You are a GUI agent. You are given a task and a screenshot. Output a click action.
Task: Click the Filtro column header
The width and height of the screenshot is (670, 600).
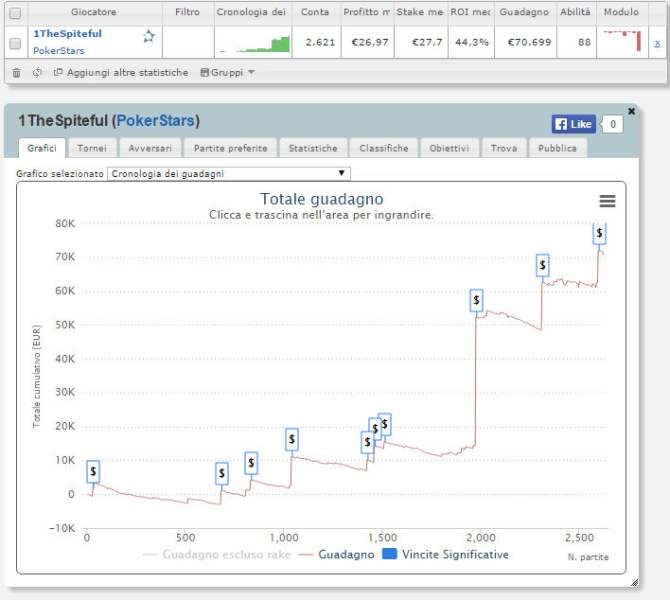point(188,12)
